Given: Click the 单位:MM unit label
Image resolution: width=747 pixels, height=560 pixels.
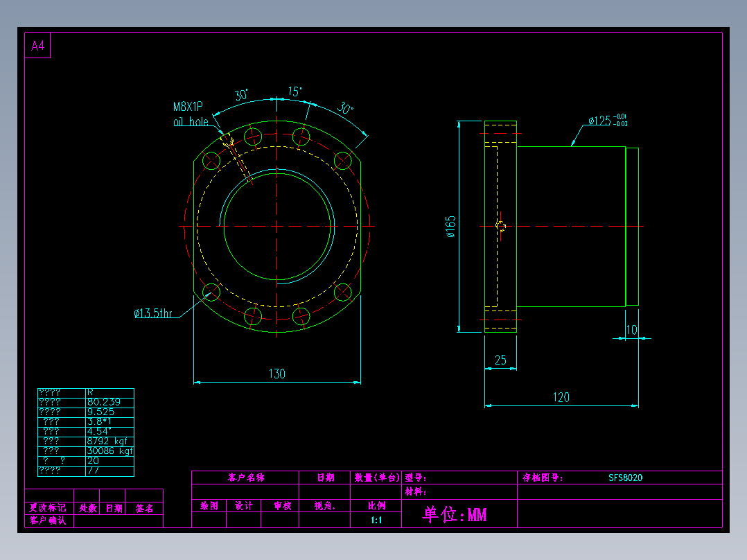Looking at the screenshot, I should 455,515.
